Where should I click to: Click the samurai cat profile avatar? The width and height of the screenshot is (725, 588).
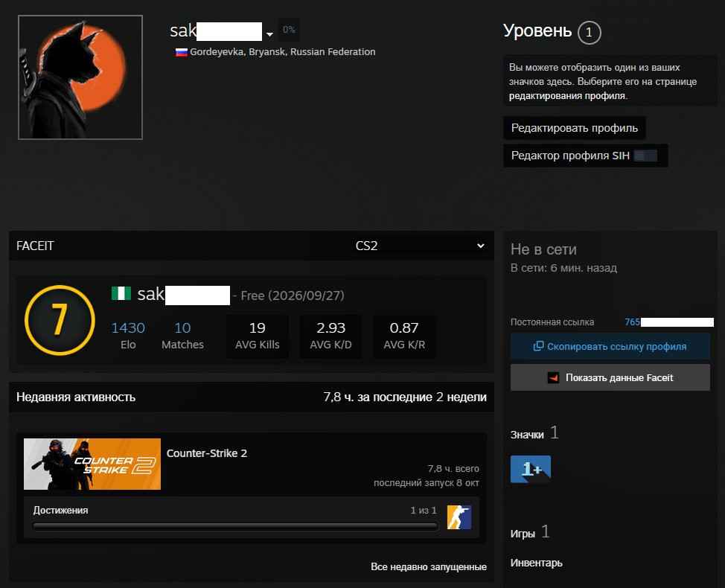tap(80, 77)
